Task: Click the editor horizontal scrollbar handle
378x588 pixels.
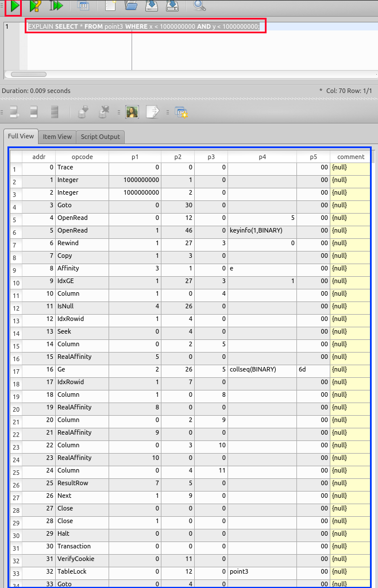Action: (29, 74)
